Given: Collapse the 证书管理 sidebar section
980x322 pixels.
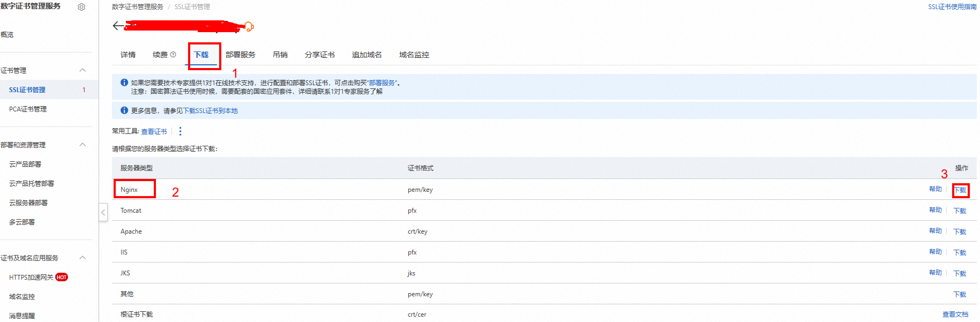Looking at the screenshot, I should (x=83, y=70).
